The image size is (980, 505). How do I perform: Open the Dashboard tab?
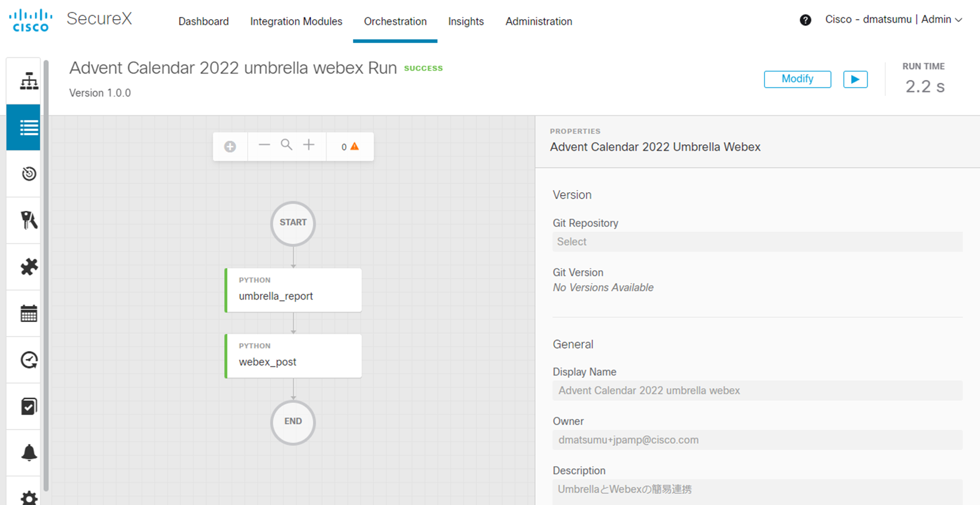point(203,22)
